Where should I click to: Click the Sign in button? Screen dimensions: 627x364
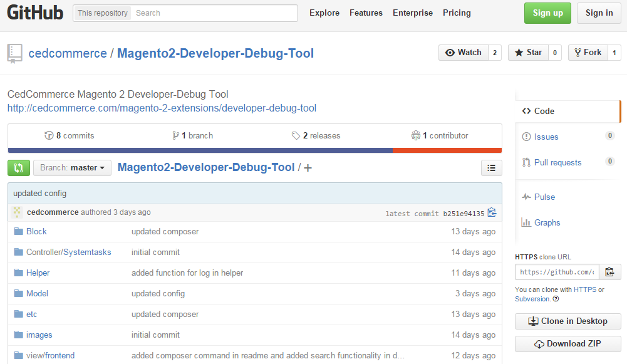tap(599, 13)
